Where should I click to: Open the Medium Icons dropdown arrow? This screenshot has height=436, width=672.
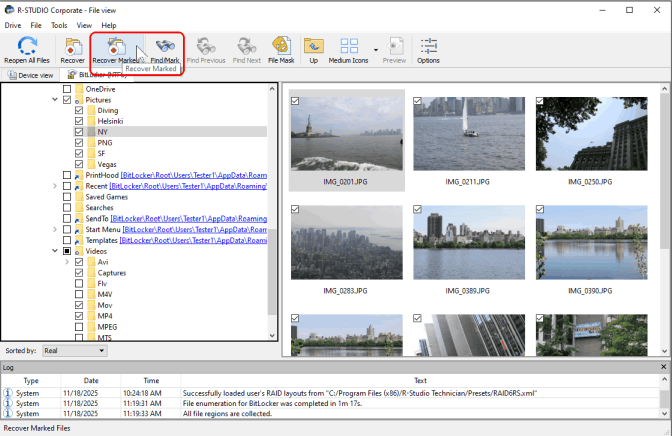[374, 50]
